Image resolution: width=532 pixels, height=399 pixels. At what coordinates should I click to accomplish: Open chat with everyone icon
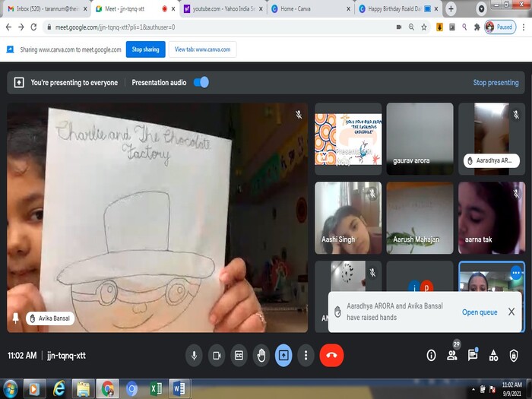tap(473, 355)
